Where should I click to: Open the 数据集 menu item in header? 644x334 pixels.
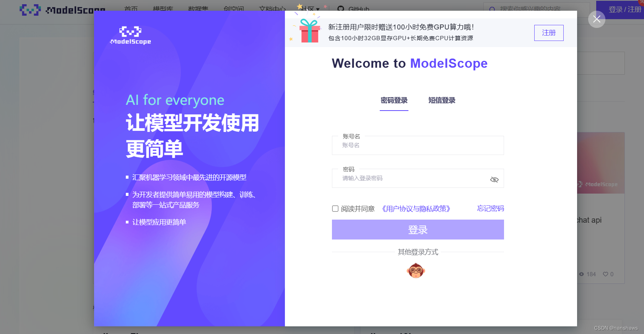198,9
